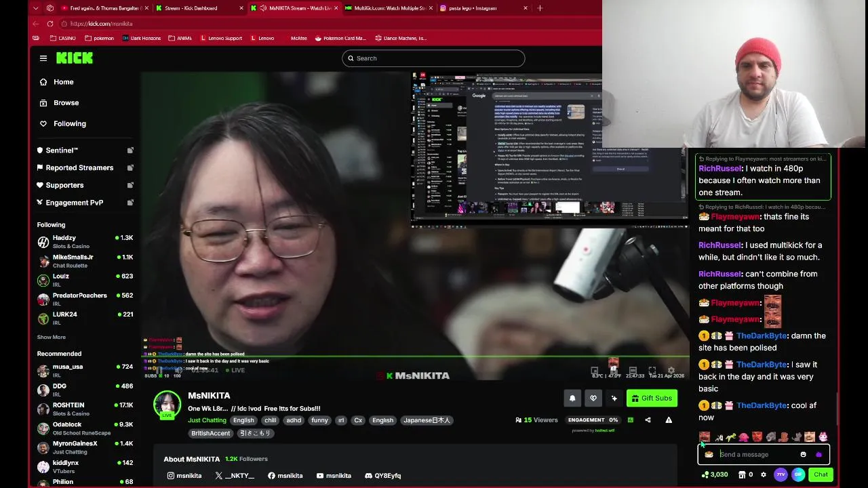Screen dimensions: 868x488
Task: Click the green Chat send button
Action: (821, 474)
